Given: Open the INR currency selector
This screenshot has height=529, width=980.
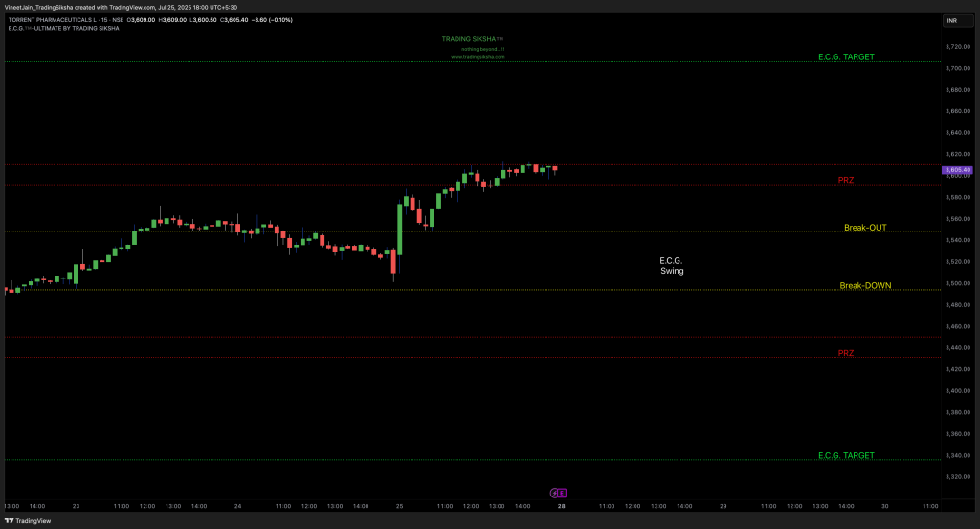Looking at the screenshot, I should tap(952, 20).
